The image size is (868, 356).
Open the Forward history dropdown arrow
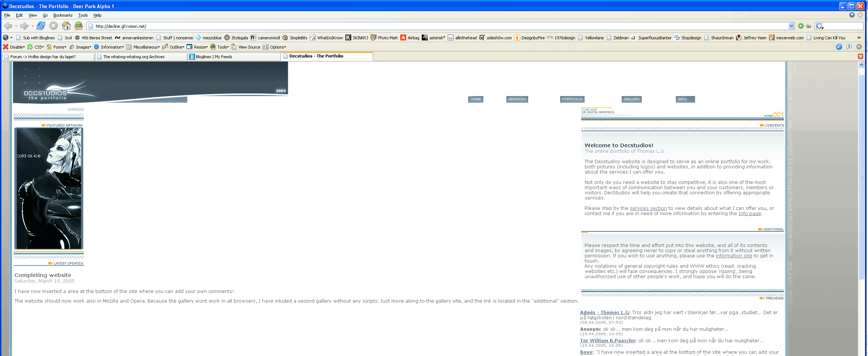33,26
